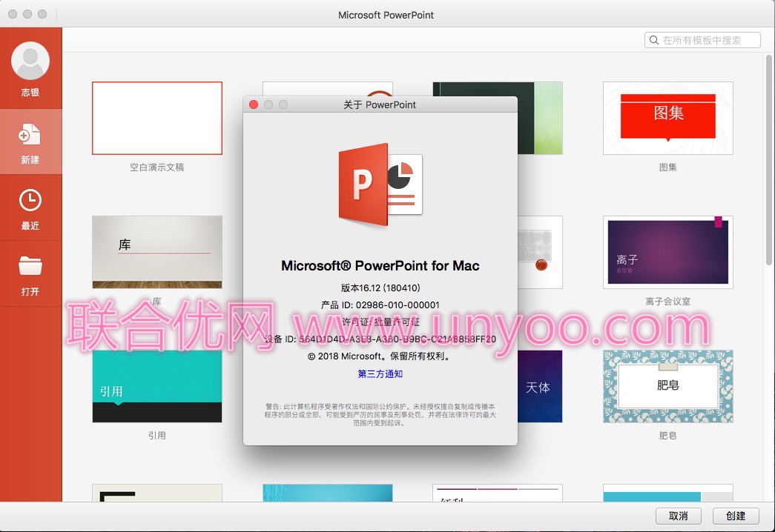Select the bottom-row blue-striped template

tap(667, 493)
